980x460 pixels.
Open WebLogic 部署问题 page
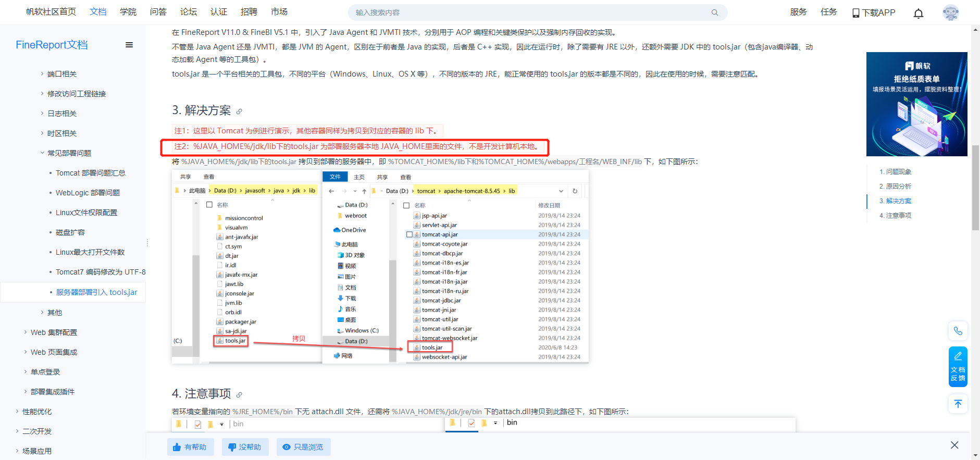[88, 193]
